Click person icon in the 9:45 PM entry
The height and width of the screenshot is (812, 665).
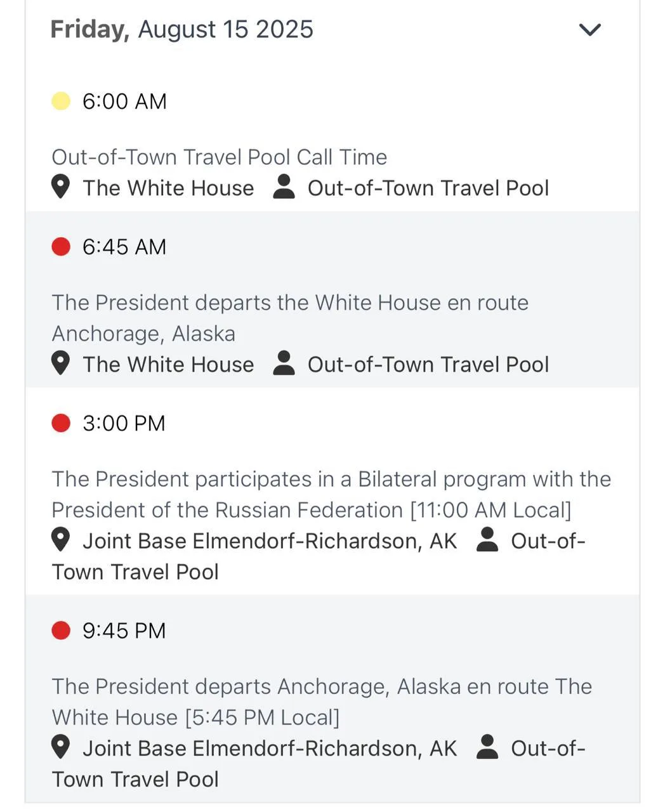coord(487,748)
